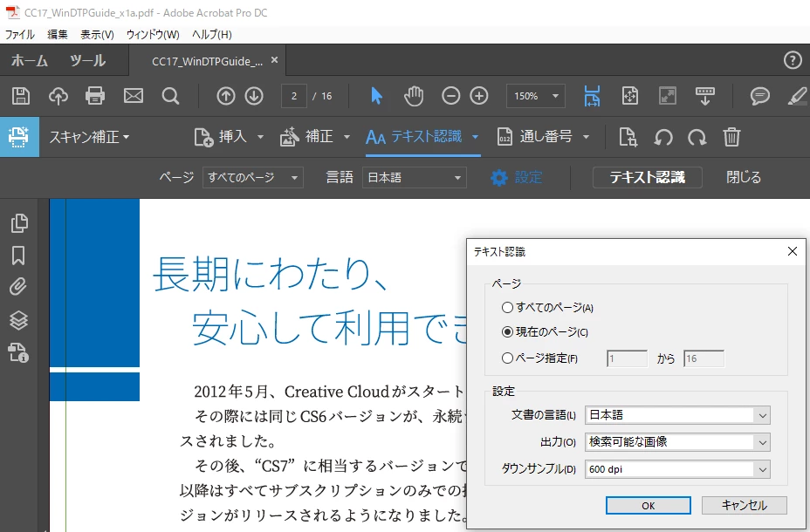Go to next page arrow
The width and height of the screenshot is (810, 532).
click(x=254, y=96)
